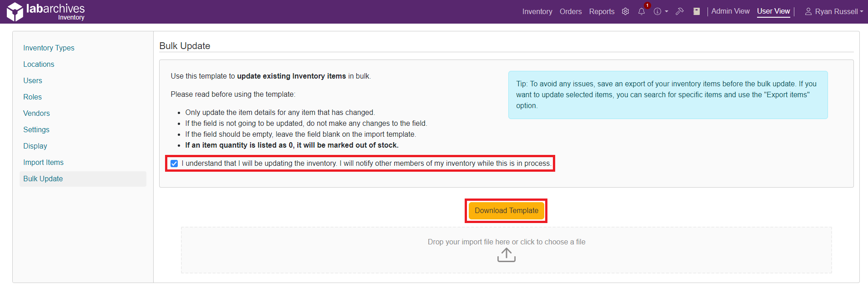Open the Reports menu
Image resolution: width=868 pixels, height=298 pixels.
[602, 11]
